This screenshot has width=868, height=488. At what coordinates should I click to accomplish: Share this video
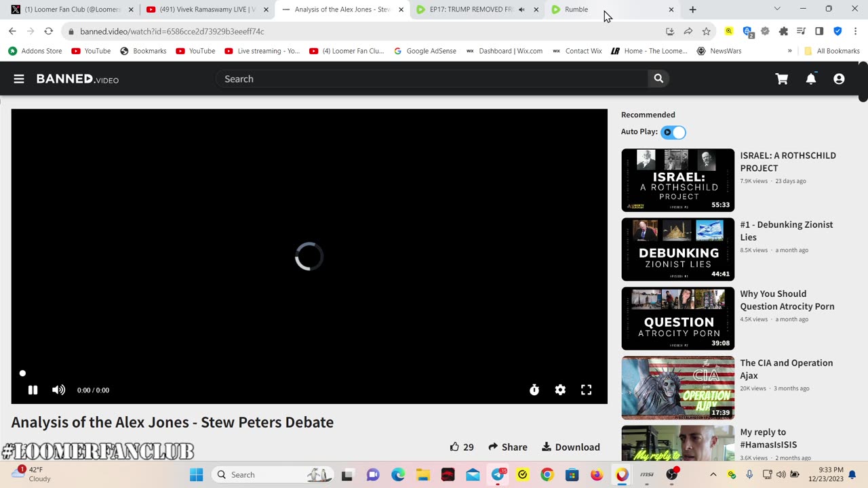click(508, 447)
